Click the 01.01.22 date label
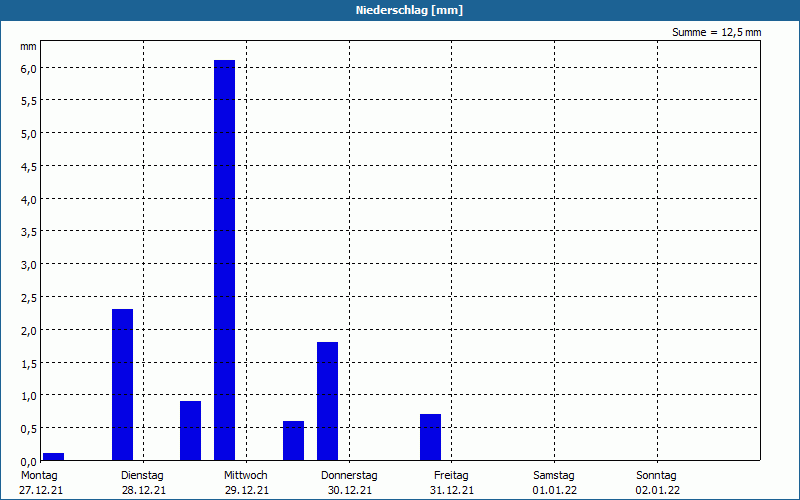Viewport: 800px width, 500px height. click(x=555, y=491)
